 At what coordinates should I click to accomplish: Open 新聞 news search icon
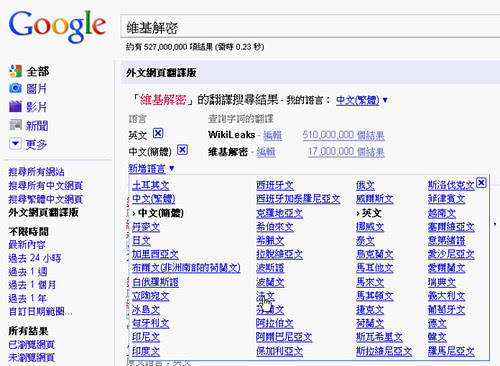15,125
